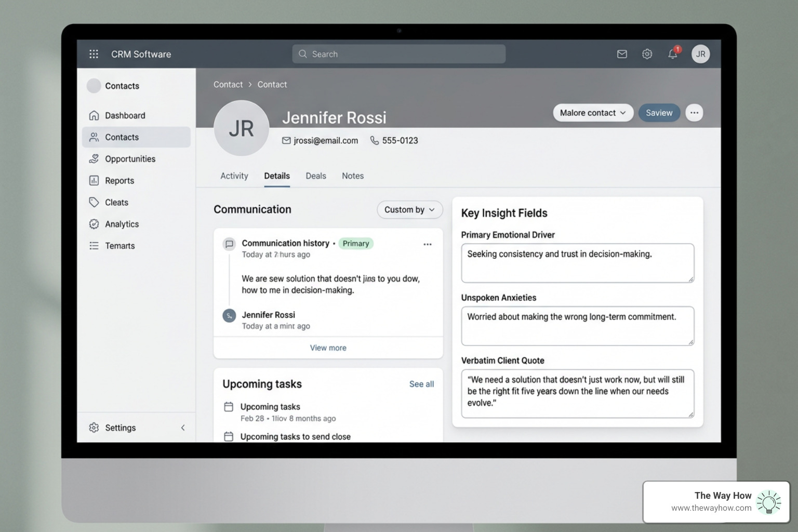The image size is (798, 532).
Task: Click the Primary Emotional Driver text box
Action: tap(578, 263)
